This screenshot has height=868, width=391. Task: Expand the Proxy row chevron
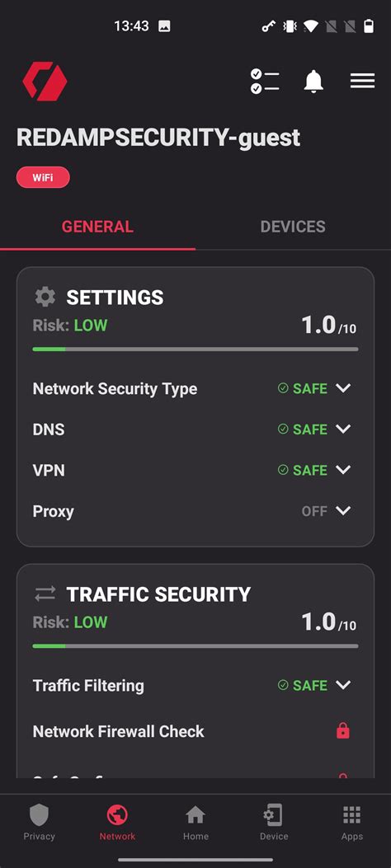(343, 511)
